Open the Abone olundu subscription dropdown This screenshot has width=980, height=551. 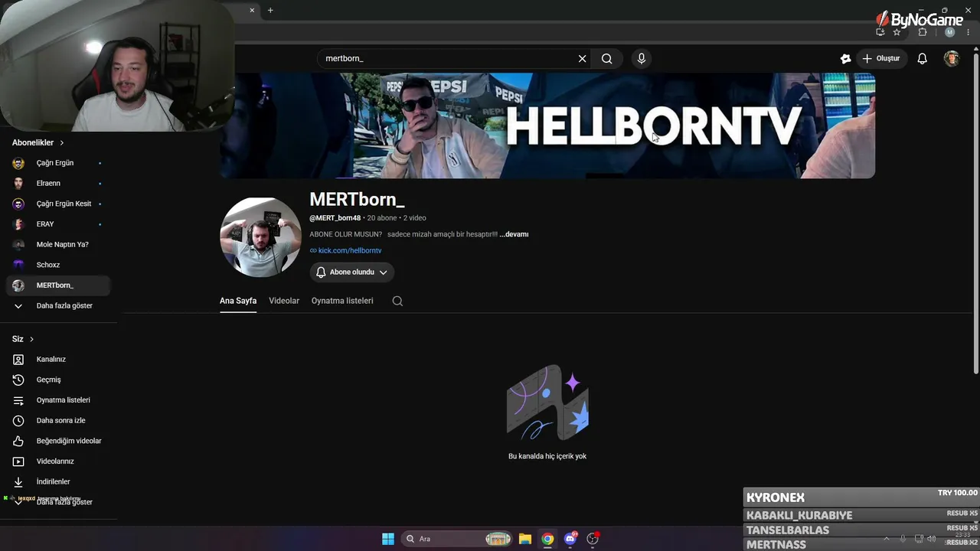point(352,272)
